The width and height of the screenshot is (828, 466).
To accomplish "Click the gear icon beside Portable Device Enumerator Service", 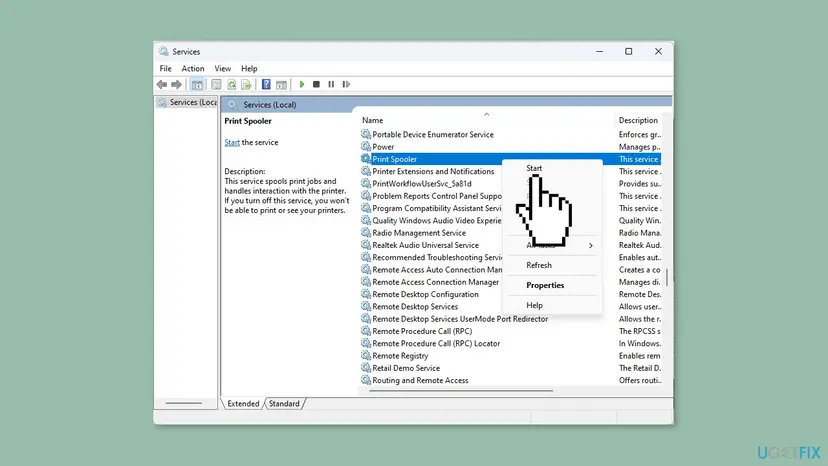I will click(365, 134).
